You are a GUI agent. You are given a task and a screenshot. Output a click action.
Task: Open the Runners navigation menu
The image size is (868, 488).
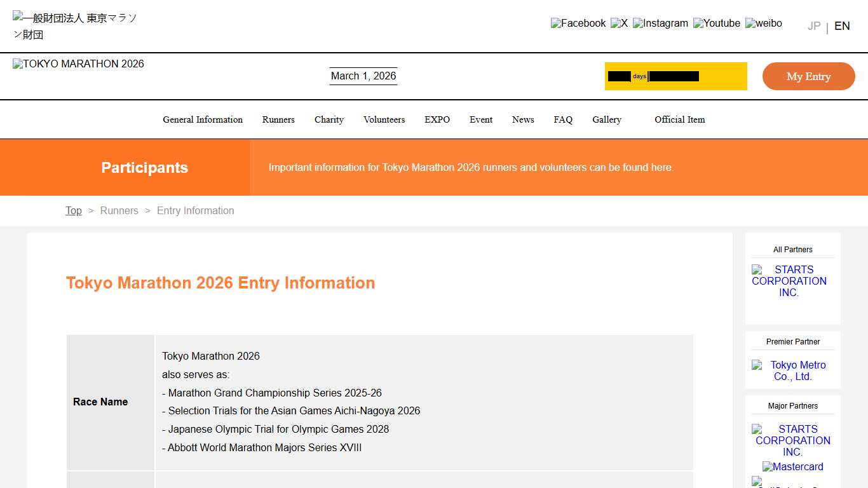[278, 119]
